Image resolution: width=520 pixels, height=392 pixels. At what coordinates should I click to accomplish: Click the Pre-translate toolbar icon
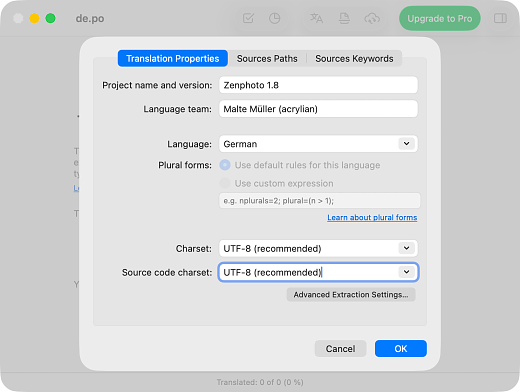click(317, 18)
